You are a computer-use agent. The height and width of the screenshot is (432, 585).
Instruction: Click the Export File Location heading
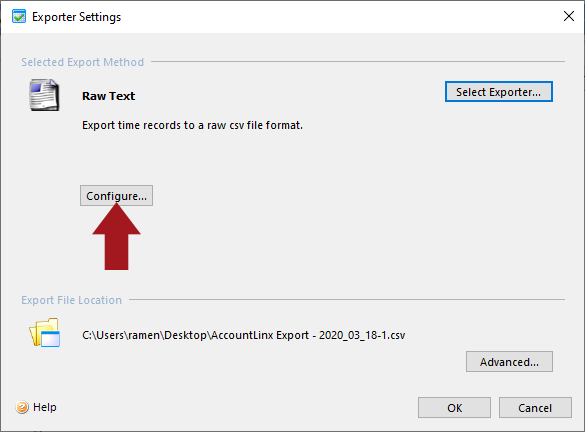click(x=72, y=300)
